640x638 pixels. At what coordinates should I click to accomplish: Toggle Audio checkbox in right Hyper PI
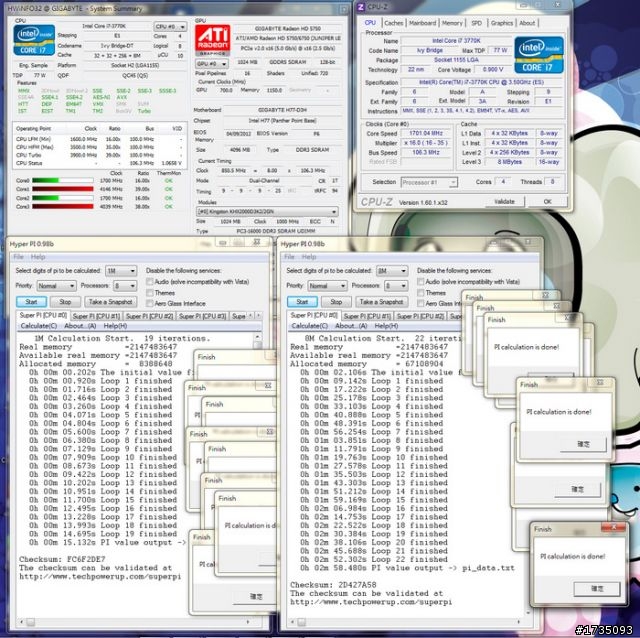(421, 282)
